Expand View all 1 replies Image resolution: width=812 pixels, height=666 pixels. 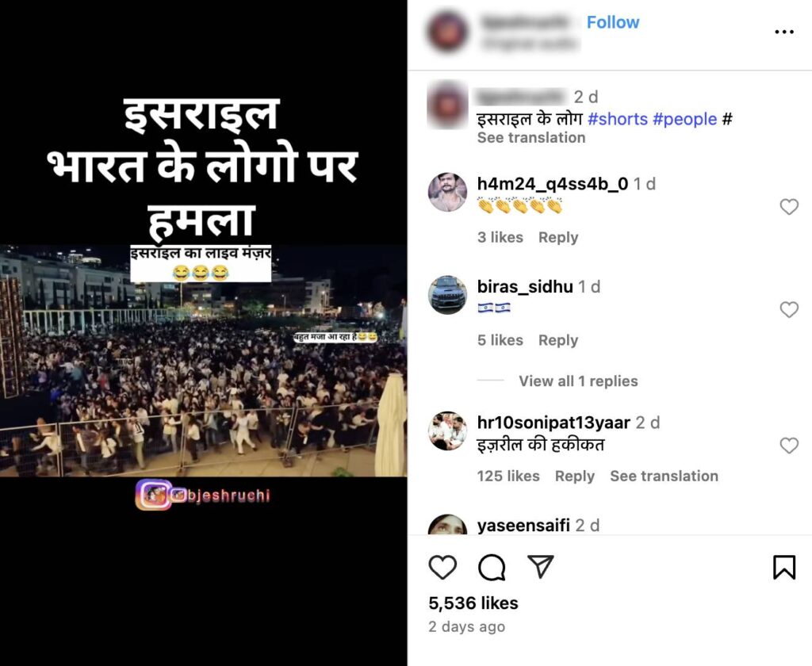pyautogui.click(x=578, y=381)
